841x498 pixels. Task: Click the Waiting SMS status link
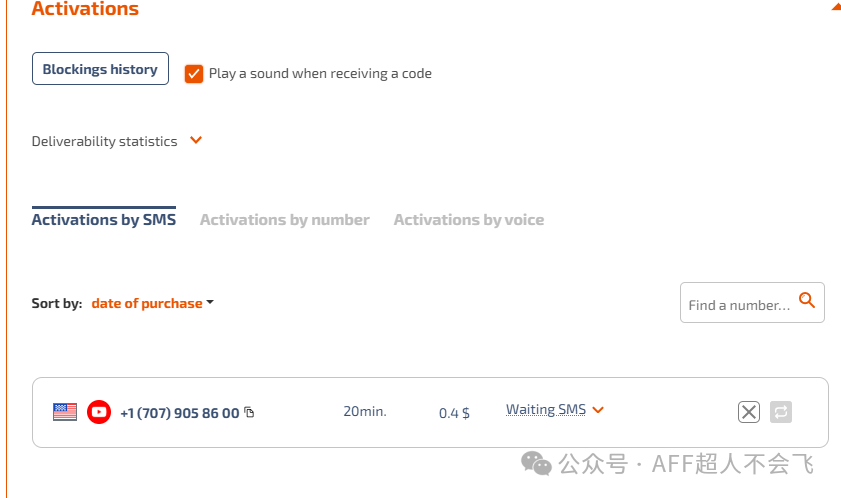tap(545, 409)
